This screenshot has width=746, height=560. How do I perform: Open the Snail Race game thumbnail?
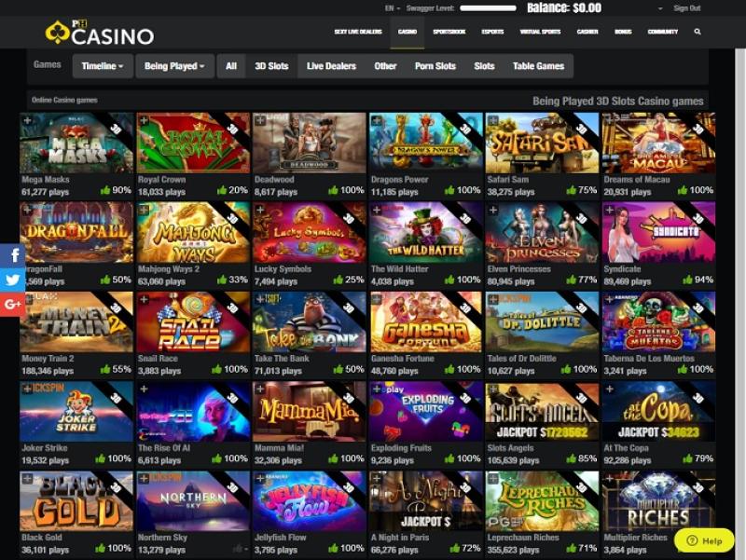193,321
